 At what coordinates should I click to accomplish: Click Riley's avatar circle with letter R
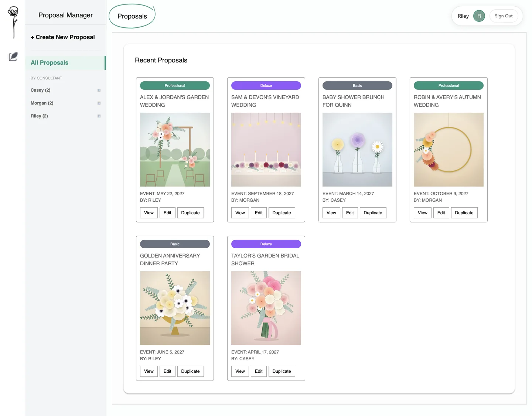pyautogui.click(x=479, y=16)
